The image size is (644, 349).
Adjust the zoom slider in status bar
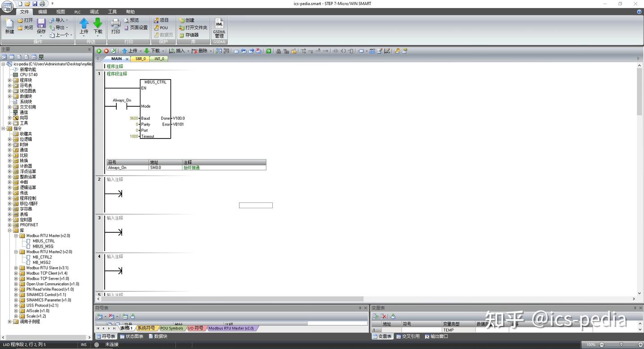[621, 345]
